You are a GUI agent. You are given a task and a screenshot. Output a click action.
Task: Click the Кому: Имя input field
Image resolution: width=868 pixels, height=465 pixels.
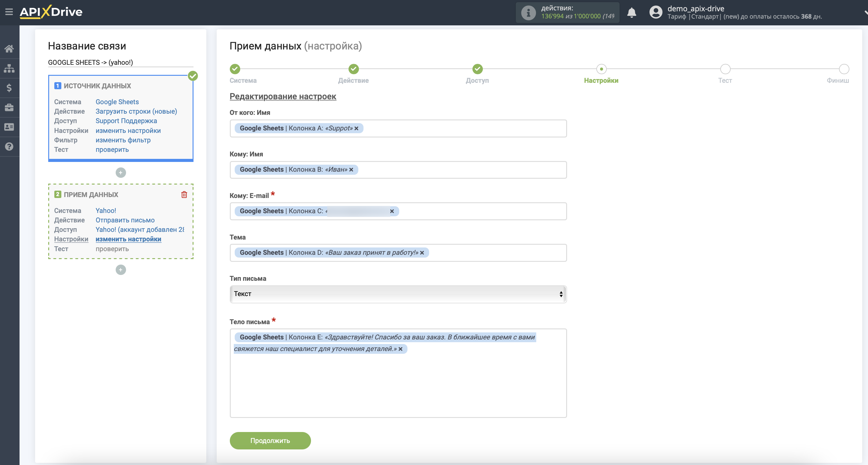tap(398, 170)
